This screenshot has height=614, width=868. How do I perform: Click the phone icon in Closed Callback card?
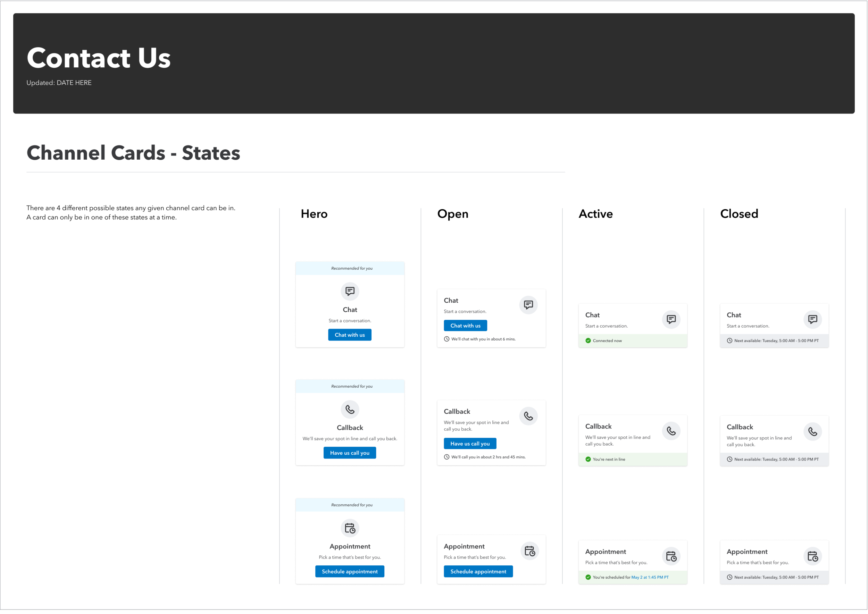812,431
